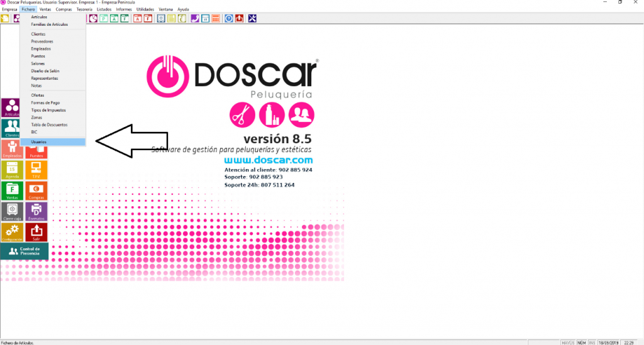Select Usuarios in the Fichero menu
Image resolution: width=644 pixels, height=345 pixels.
[x=53, y=142]
